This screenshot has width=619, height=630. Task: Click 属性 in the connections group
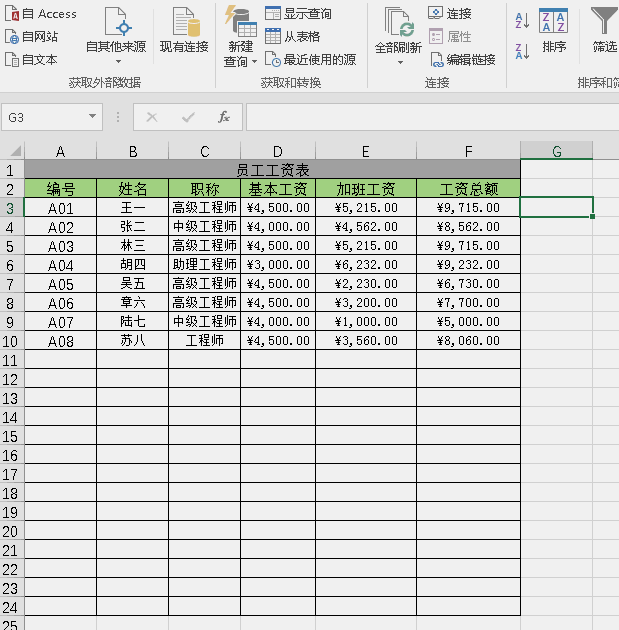click(x=449, y=37)
